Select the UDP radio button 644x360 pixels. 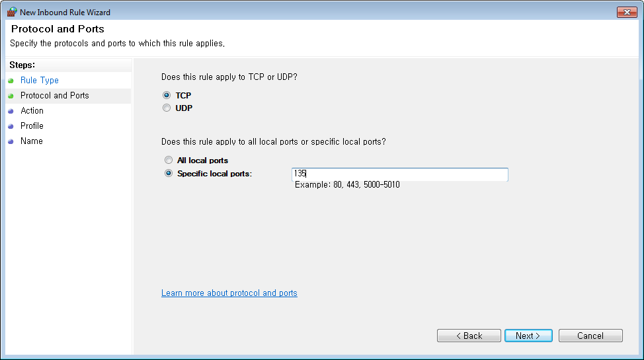[167, 108]
